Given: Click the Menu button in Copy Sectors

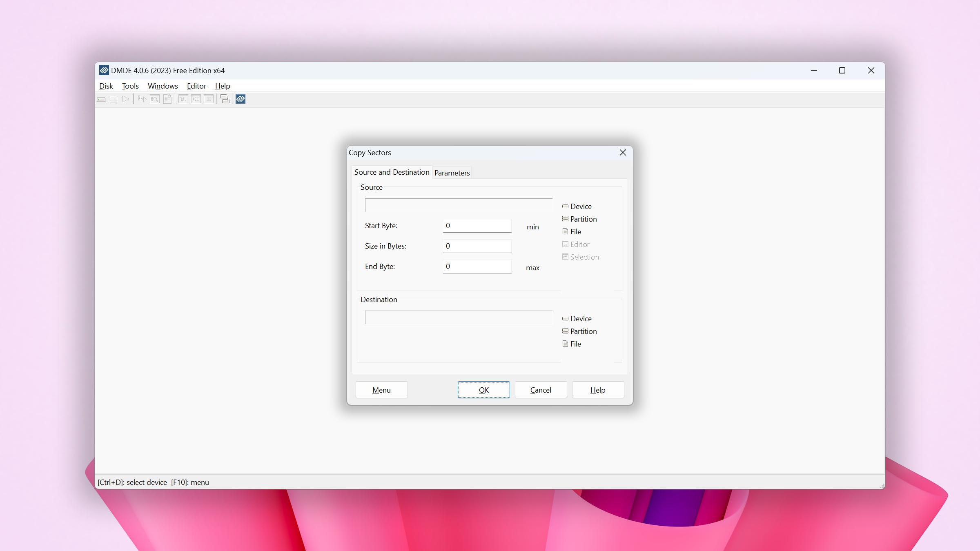Looking at the screenshot, I should point(381,390).
